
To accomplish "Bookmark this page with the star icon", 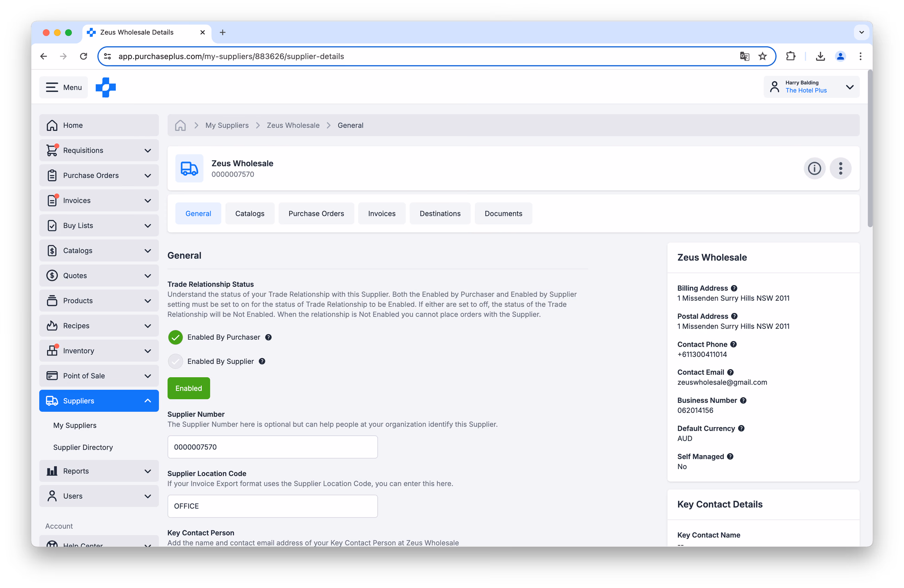I will (x=762, y=56).
